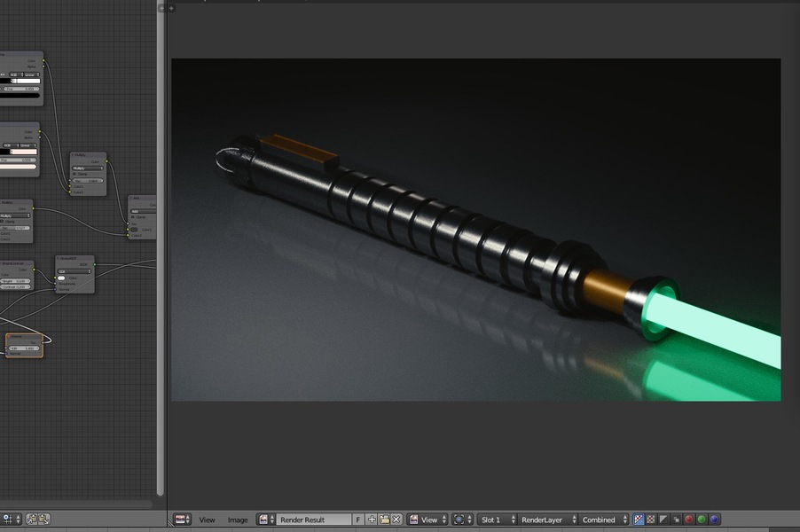Show Z-buffer channel display
Image resolution: width=800 pixels, height=532 pixels.
tap(676, 520)
